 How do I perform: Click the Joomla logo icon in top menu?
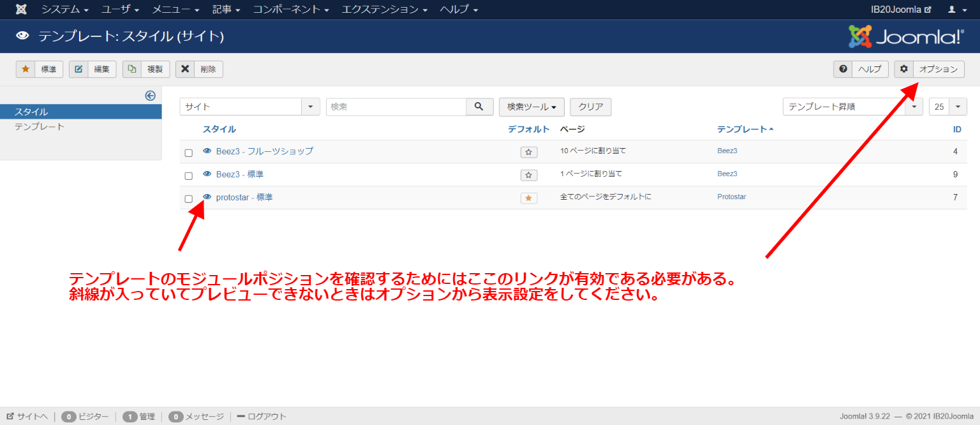pyautogui.click(x=21, y=10)
